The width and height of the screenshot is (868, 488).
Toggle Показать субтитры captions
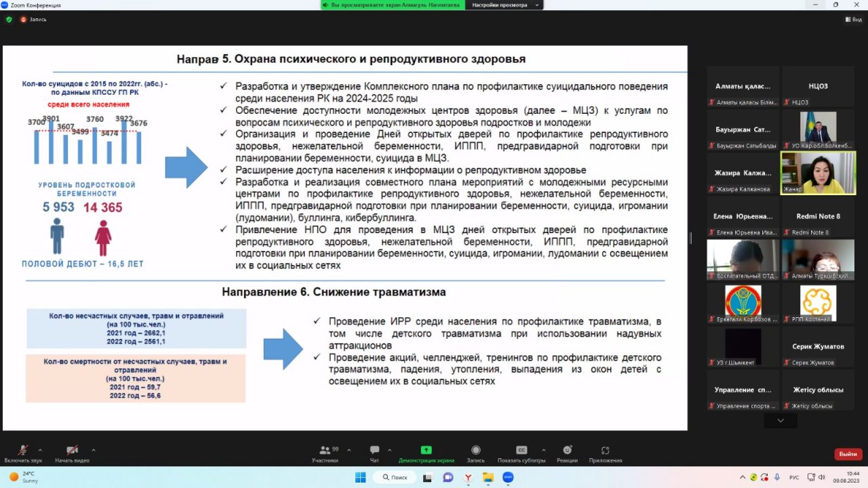click(x=521, y=451)
